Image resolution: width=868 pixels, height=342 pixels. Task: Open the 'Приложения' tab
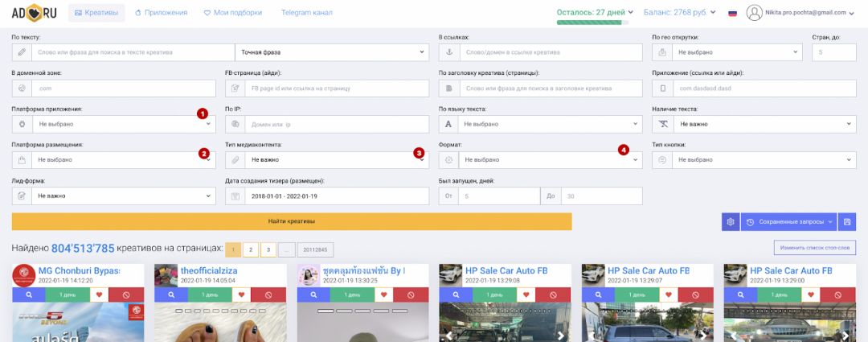click(x=161, y=13)
